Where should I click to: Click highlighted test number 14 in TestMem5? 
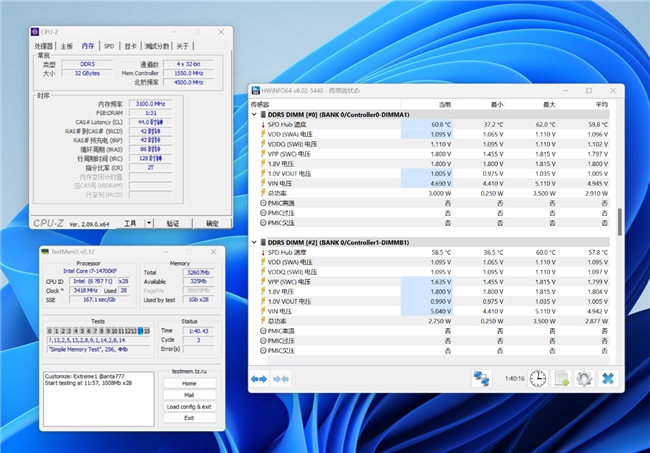(140, 330)
